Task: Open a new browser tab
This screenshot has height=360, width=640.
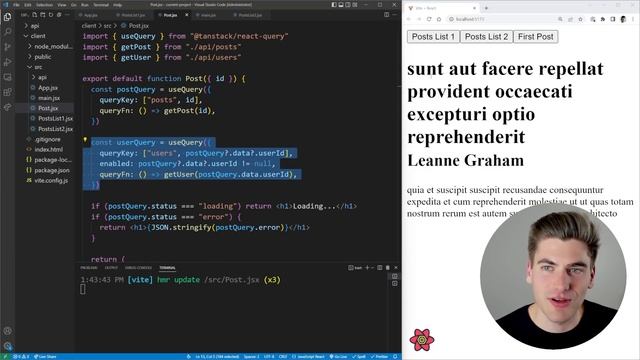Action: point(486,8)
